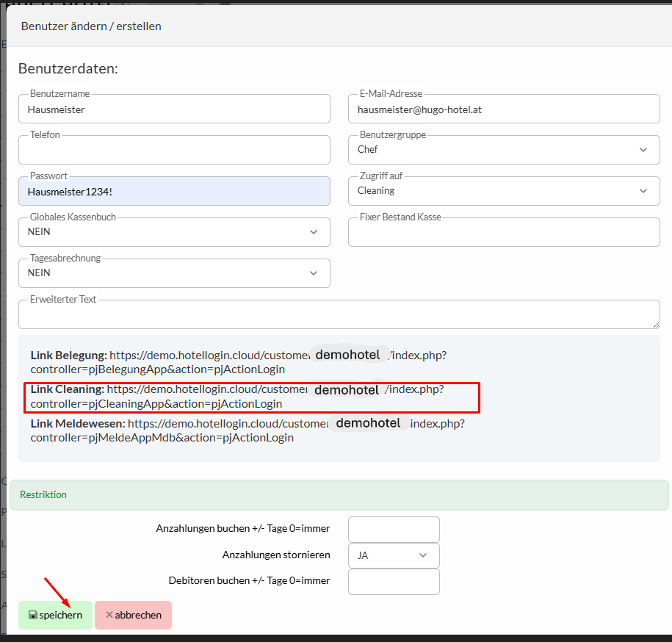This screenshot has height=642, width=672.
Task: Click the Fixer Bestand Kasse field
Action: [503, 233]
